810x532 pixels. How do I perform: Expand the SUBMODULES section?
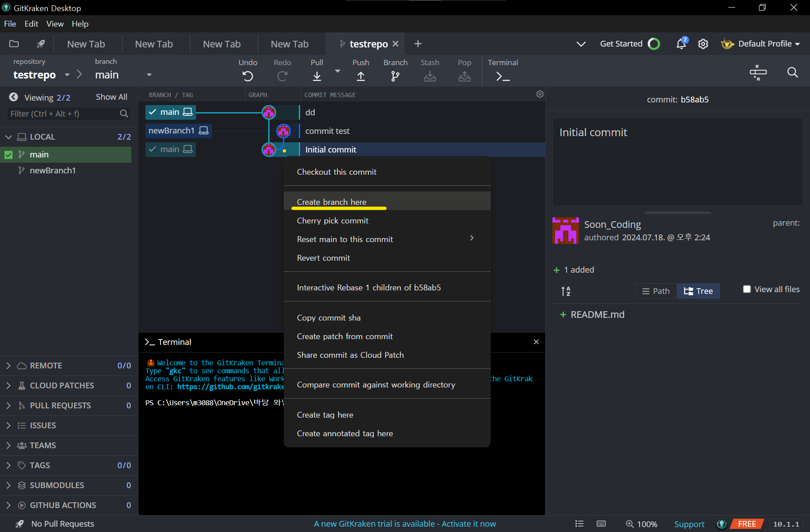point(8,485)
